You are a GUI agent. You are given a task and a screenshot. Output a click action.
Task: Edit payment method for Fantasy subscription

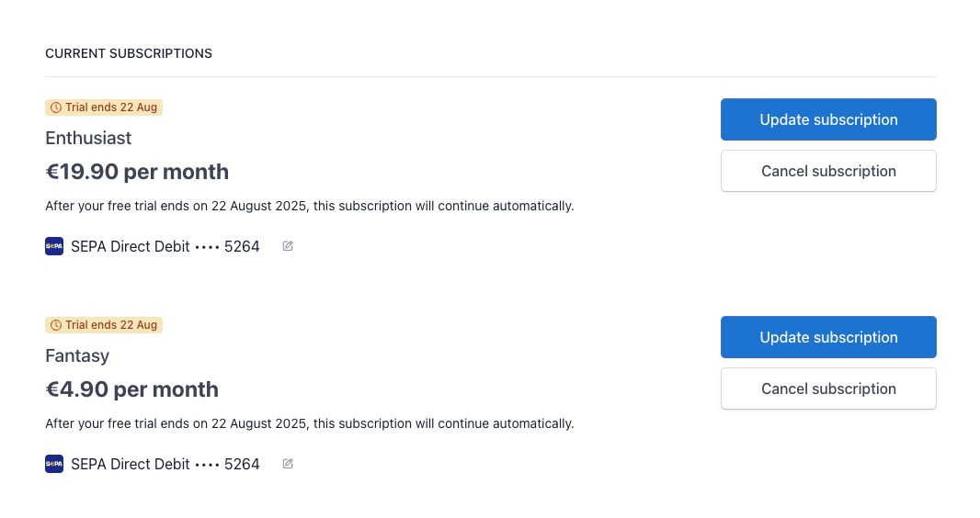tap(288, 464)
